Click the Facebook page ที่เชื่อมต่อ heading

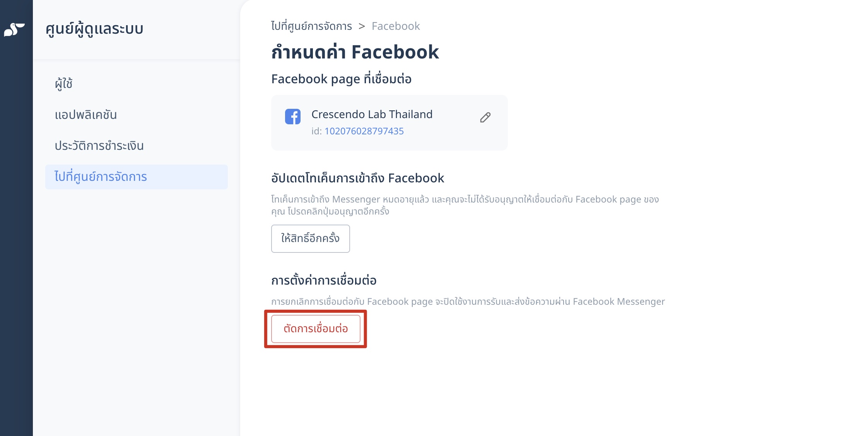tap(341, 79)
